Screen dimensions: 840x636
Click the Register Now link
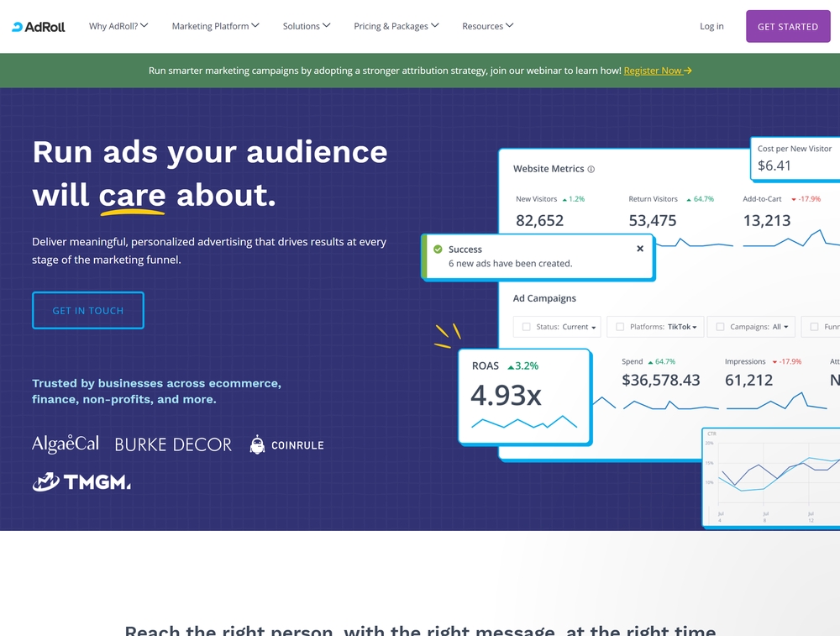click(653, 71)
